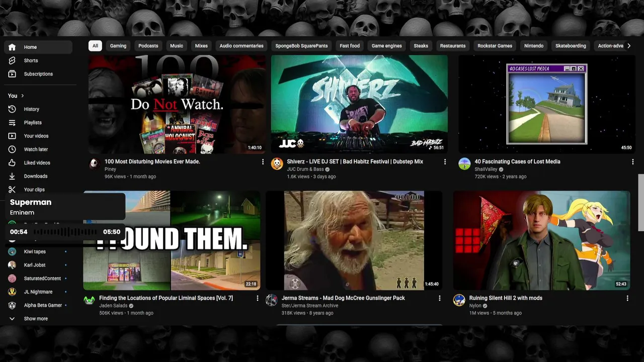Expand the You section chevron
644x362 pixels.
[x=22, y=96]
